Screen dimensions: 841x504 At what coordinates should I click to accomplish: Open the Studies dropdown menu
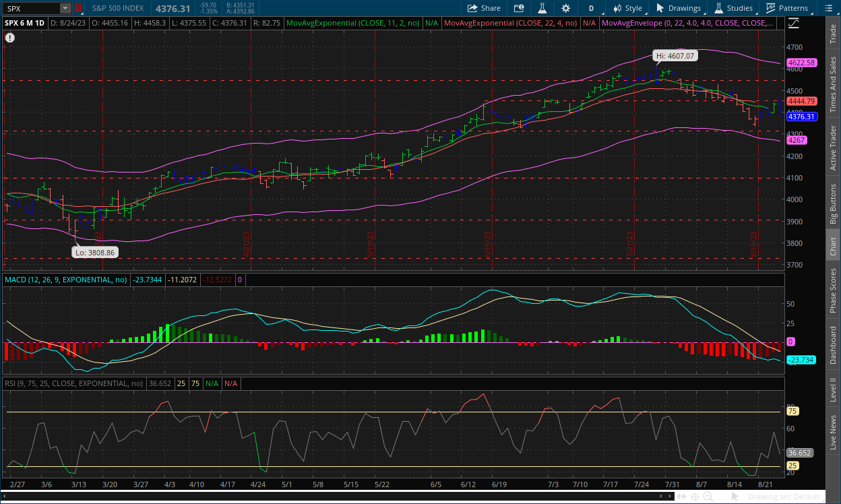[733, 8]
